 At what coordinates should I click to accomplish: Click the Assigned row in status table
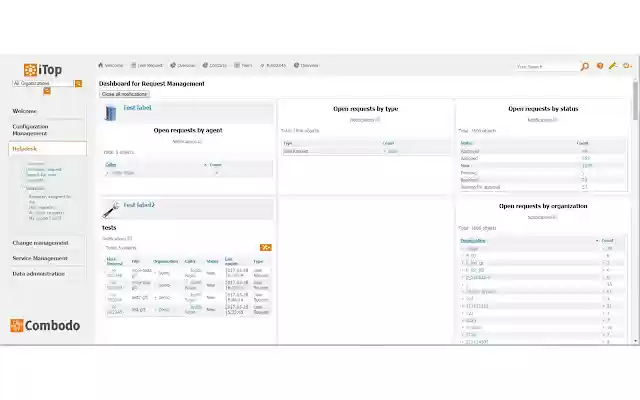[x=542, y=158]
